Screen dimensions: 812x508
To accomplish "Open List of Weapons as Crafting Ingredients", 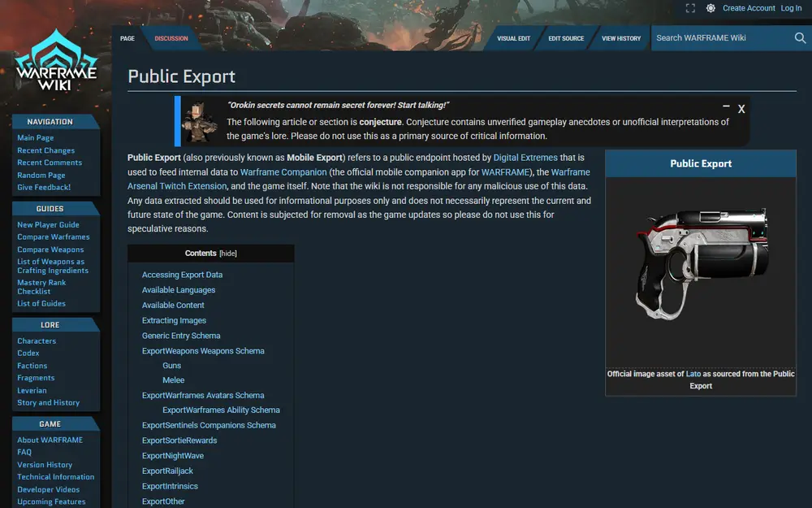I will pyautogui.click(x=53, y=266).
